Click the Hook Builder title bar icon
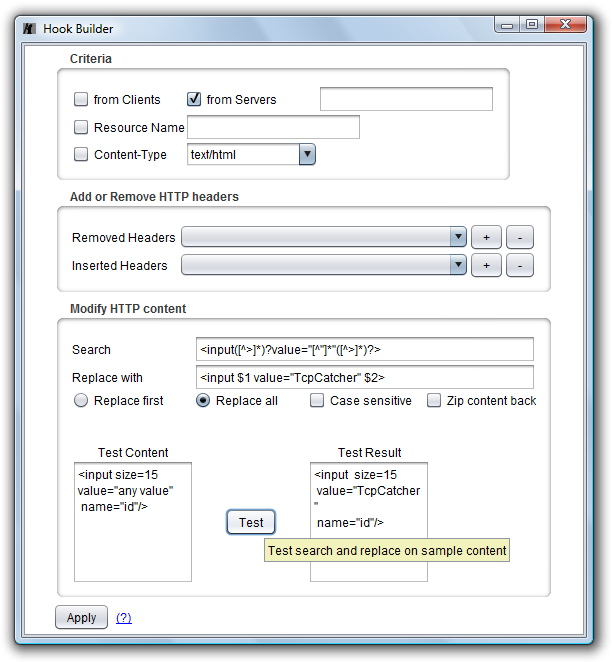This screenshot has width=614, height=662. 29,29
